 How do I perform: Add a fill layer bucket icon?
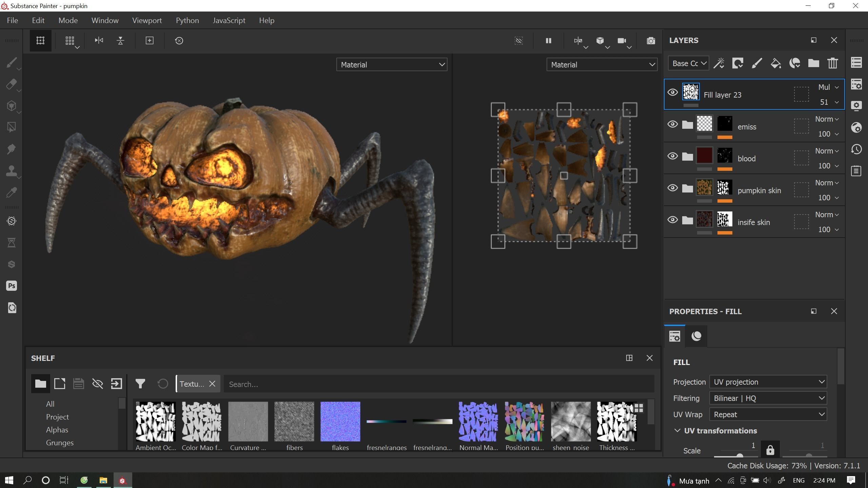point(776,63)
